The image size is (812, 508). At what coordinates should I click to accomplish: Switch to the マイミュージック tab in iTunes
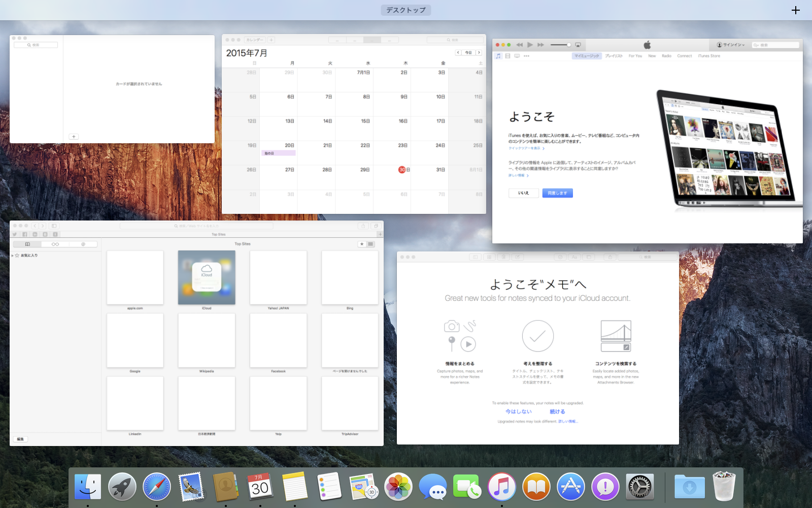(587, 56)
